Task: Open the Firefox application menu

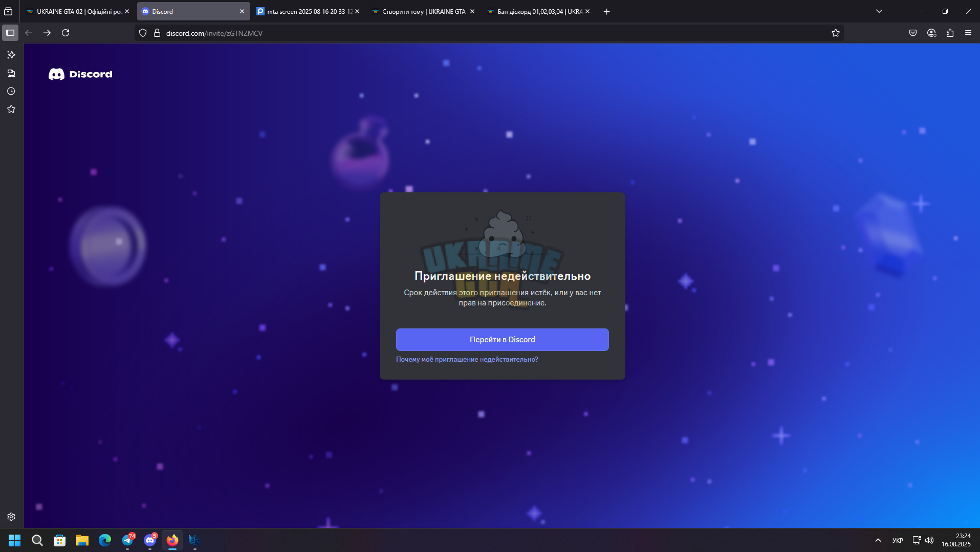Action: coord(968,33)
